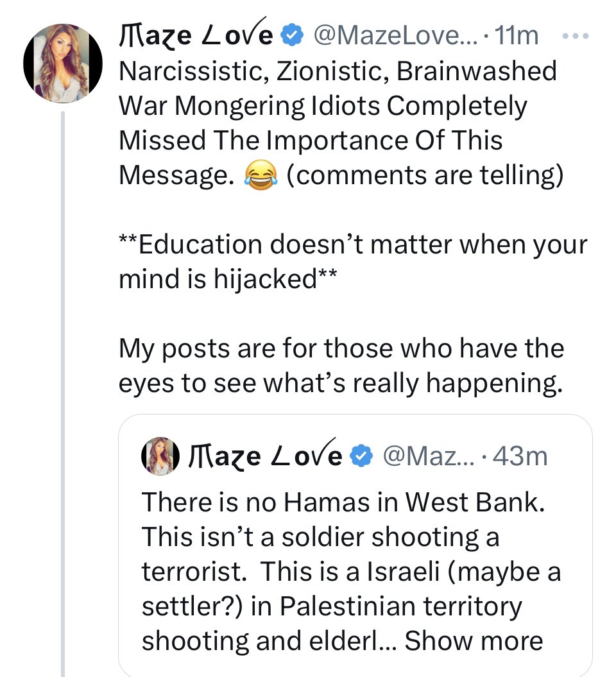Image resolution: width=616 pixels, height=677 pixels.
Task: Expand quoted tweet with Show more
Action: click(x=474, y=640)
